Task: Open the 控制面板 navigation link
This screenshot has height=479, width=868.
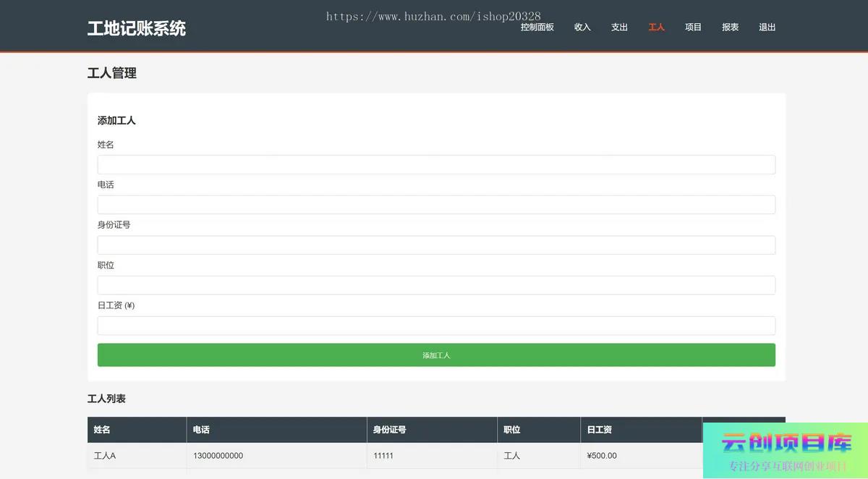Action: point(537,27)
